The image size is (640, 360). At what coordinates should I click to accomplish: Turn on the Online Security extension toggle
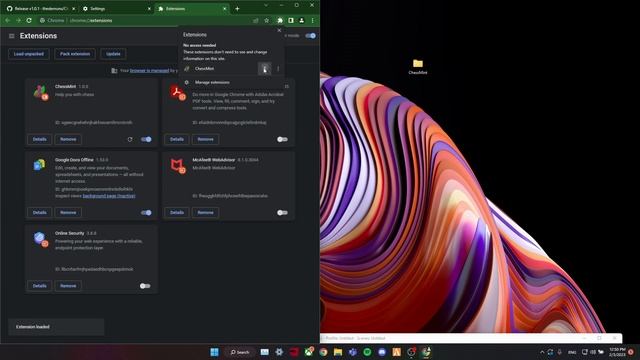(x=145, y=286)
